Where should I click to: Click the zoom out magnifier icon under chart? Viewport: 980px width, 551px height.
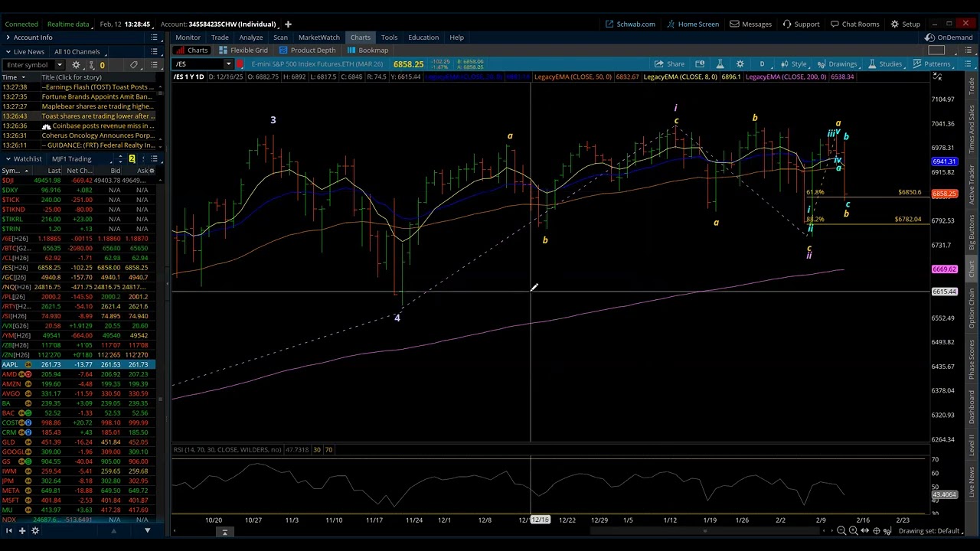pos(841,531)
